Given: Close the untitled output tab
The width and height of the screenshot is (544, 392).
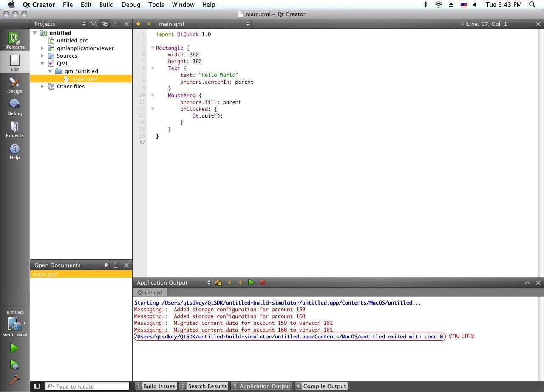Looking at the screenshot, I should [x=140, y=293].
